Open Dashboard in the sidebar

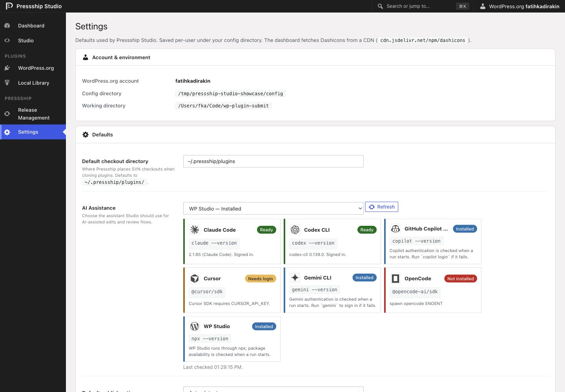point(33,25)
